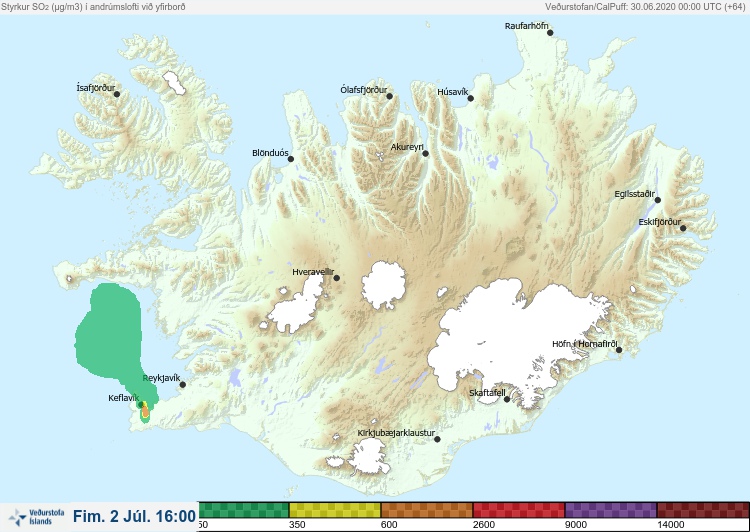Image resolution: width=750 pixels, height=532 pixels.
Task: Click the legend value 9000
Action: [576, 525]
